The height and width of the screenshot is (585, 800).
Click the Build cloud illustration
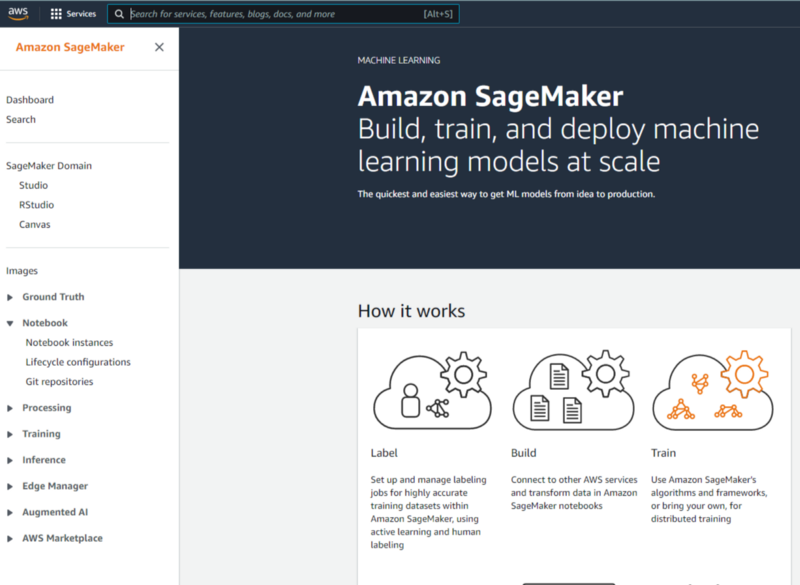[573, 391]
